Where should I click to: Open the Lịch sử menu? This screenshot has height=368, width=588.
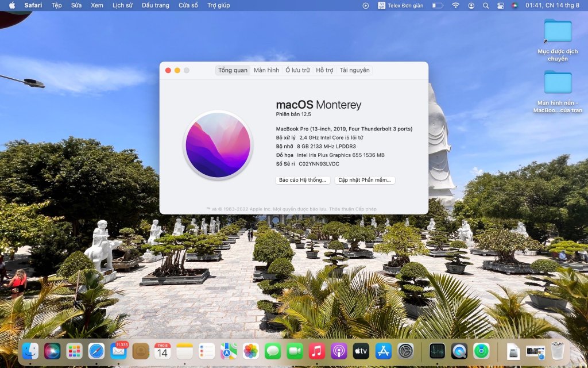click(x=122, y=5)
